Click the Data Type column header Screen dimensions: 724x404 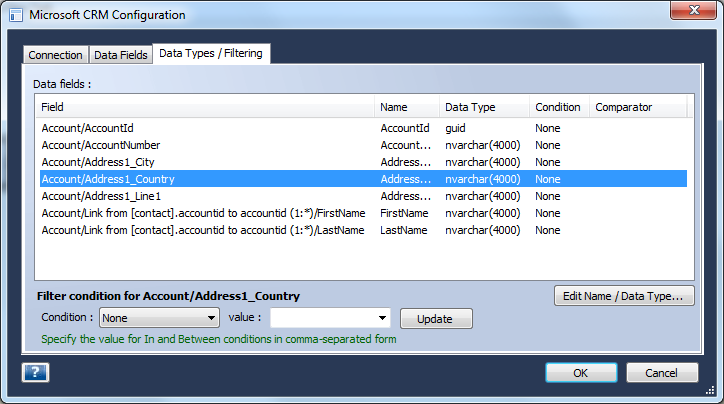pyautogui.click(x=484, y=107)
